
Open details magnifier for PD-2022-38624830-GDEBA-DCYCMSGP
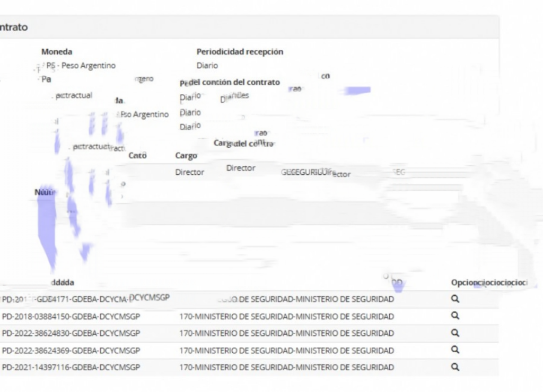point(454,333)
